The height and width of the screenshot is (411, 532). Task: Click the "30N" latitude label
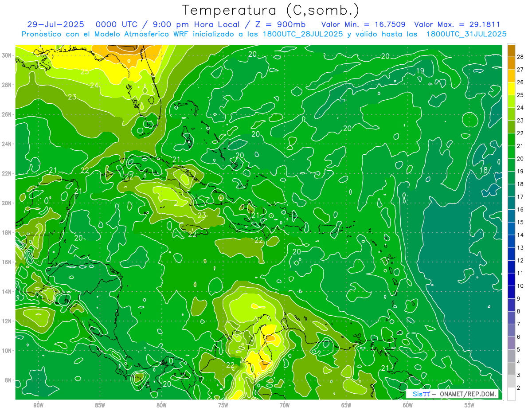[x=8, y=55]
